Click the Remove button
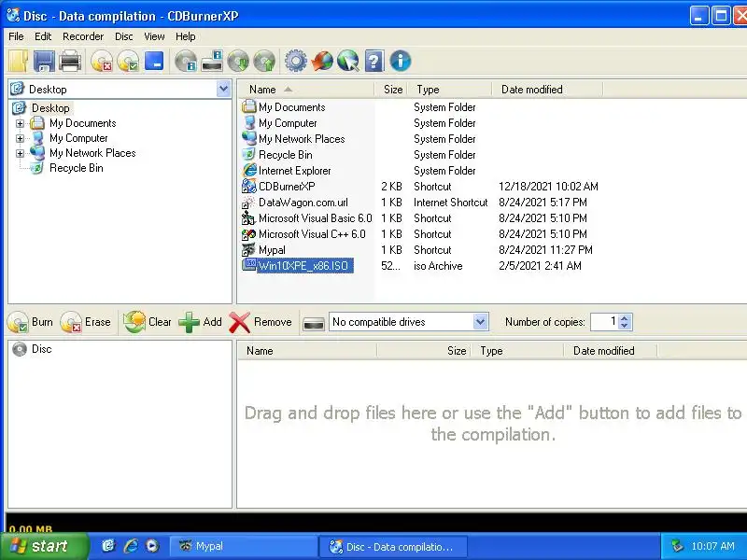 click(261, 322)
